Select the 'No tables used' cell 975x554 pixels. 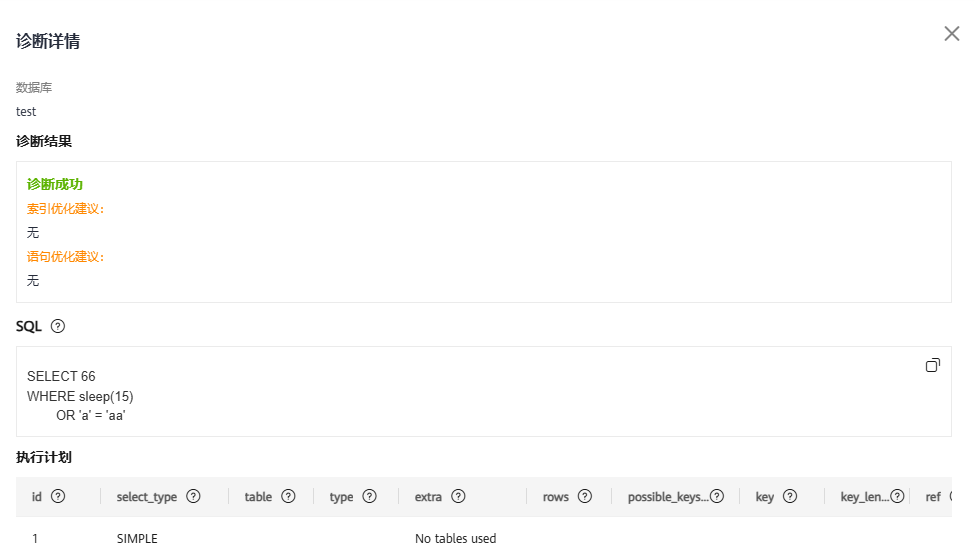tap(455, 538)
